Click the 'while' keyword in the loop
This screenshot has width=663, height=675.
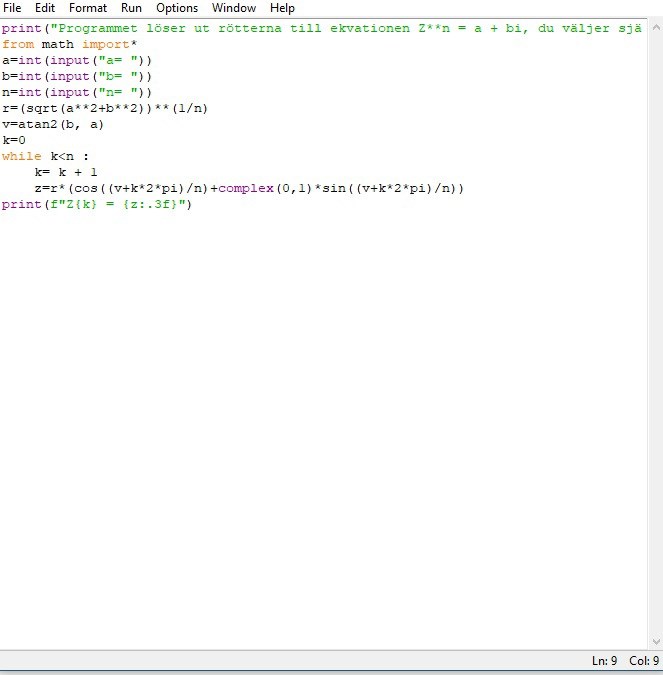point(22,156)
